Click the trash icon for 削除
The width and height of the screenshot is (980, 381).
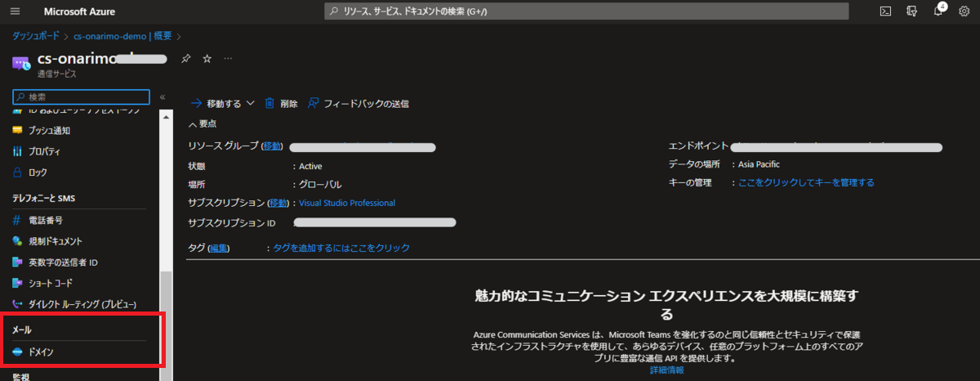(269, 104)
